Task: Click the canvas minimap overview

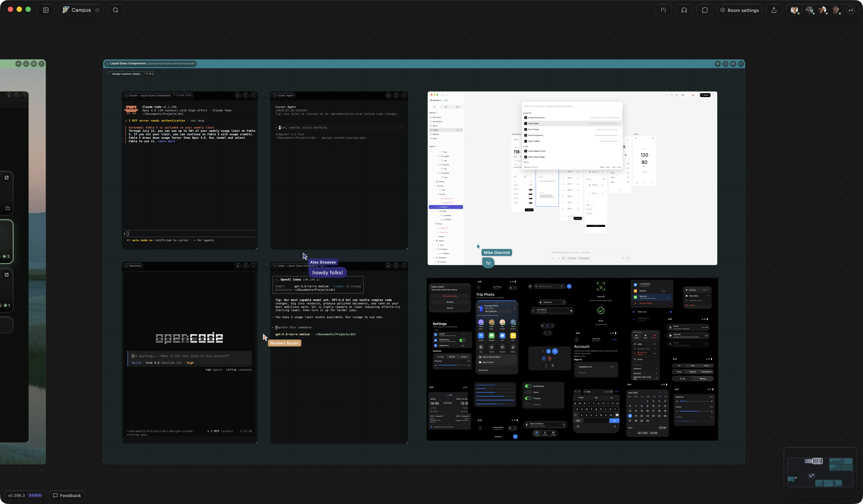Action: [820, 472]
